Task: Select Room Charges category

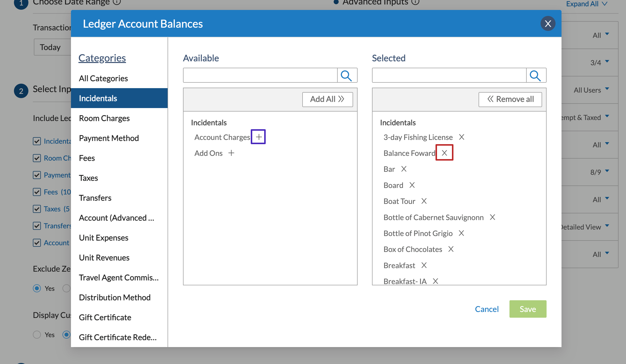Action: click(104, 118)
